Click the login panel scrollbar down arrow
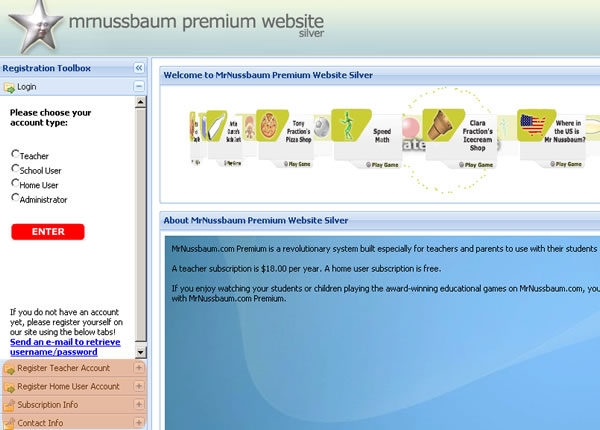Image resolution: width=600 pixels, height=430 pixels. pos(141,352)
